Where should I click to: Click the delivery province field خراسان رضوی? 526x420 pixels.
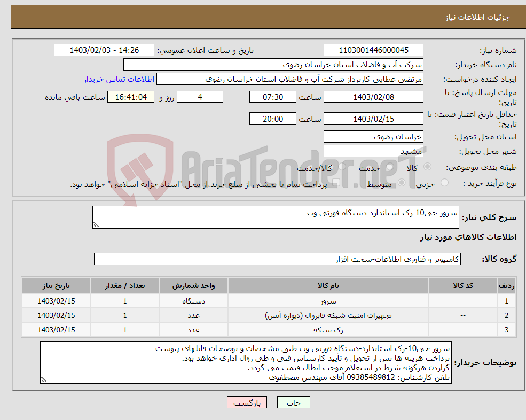(x=373, y=137)
